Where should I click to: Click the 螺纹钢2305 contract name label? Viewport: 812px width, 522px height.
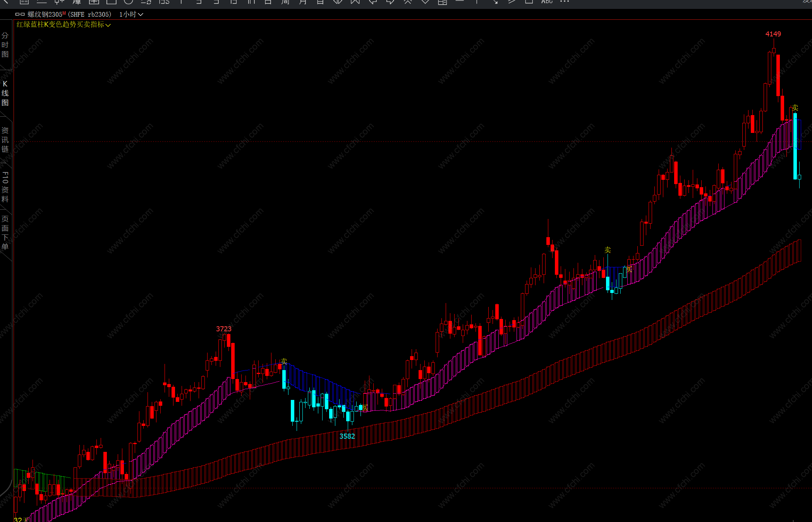45,14
